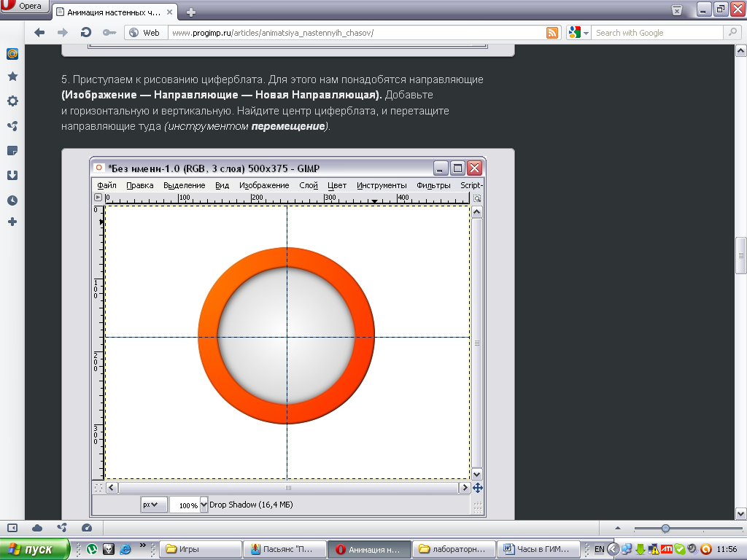Click GIMP canvas scroll left arrow
The height and width of the screenshot is (560, 747).
click(x=112, y=488)
